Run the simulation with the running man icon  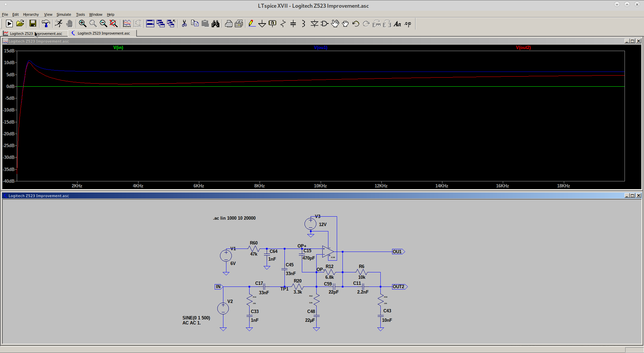click(x=59, y=24)
